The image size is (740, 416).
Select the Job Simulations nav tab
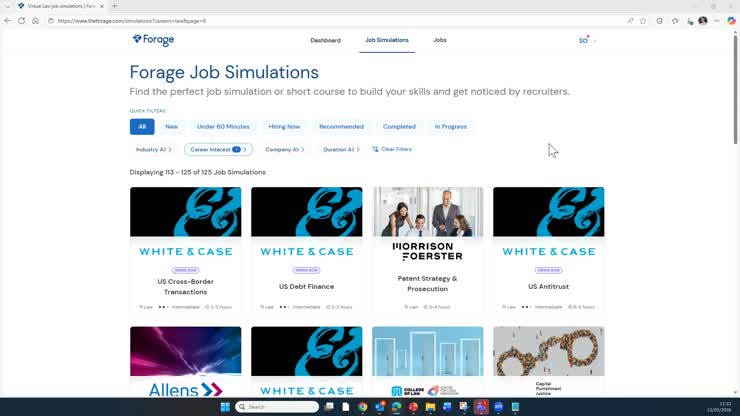[387, 40]
